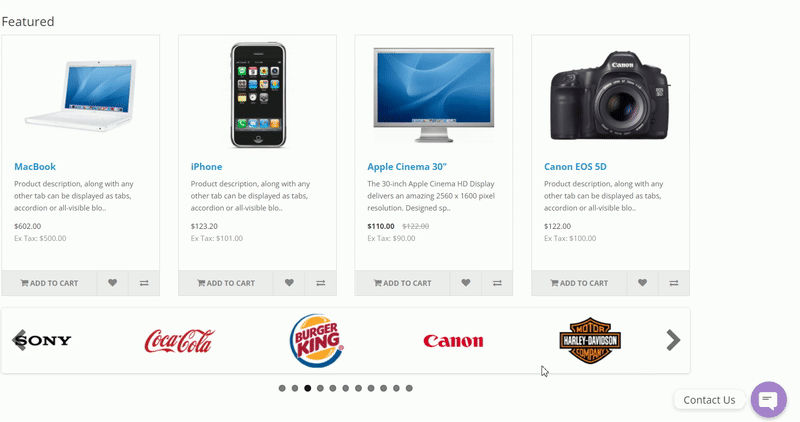The image size is (800, 422).
Task: Compare iPhone using the arrows icon
Action: [320, 283]
